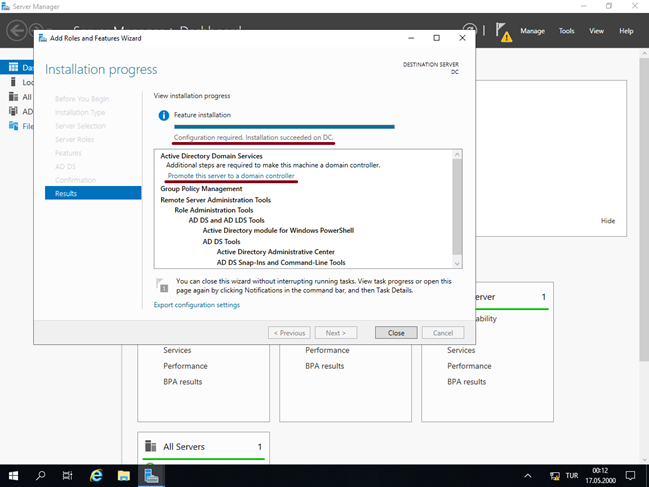The image size is (649, 487).
Task: Show hidden system tray icons
Action: 528,476
